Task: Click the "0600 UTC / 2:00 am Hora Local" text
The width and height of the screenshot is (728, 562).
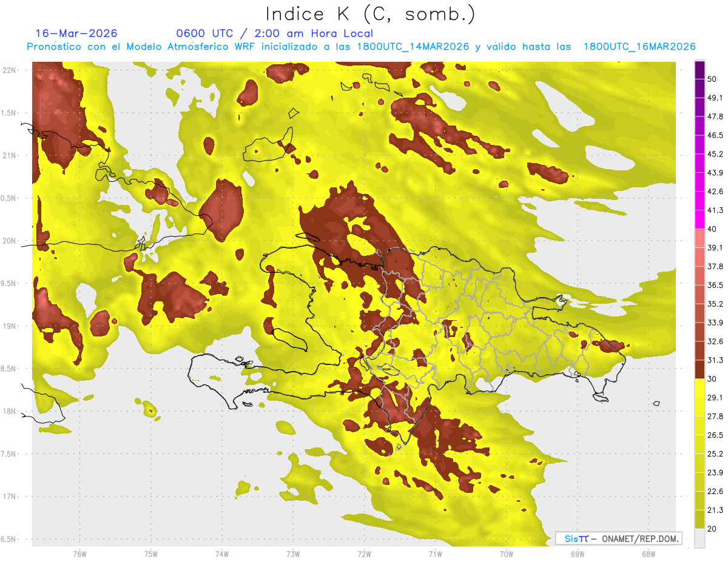Action: point(274,33)
